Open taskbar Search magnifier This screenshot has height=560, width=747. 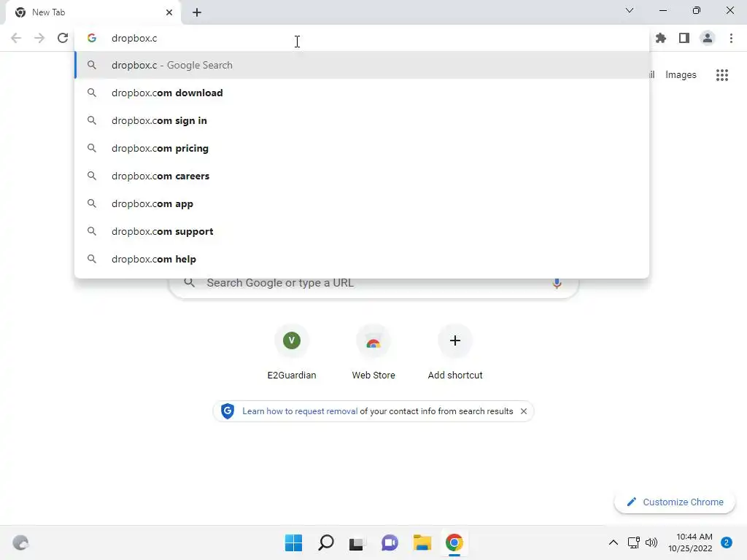click(326, 542)
